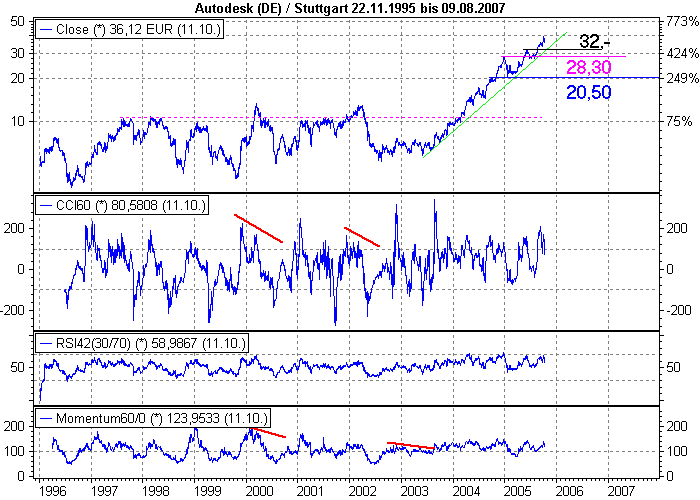Viewport: 700px width, 500px height.
Task: Click the '10' label on the price axis
Action: (x=18, y=121)
